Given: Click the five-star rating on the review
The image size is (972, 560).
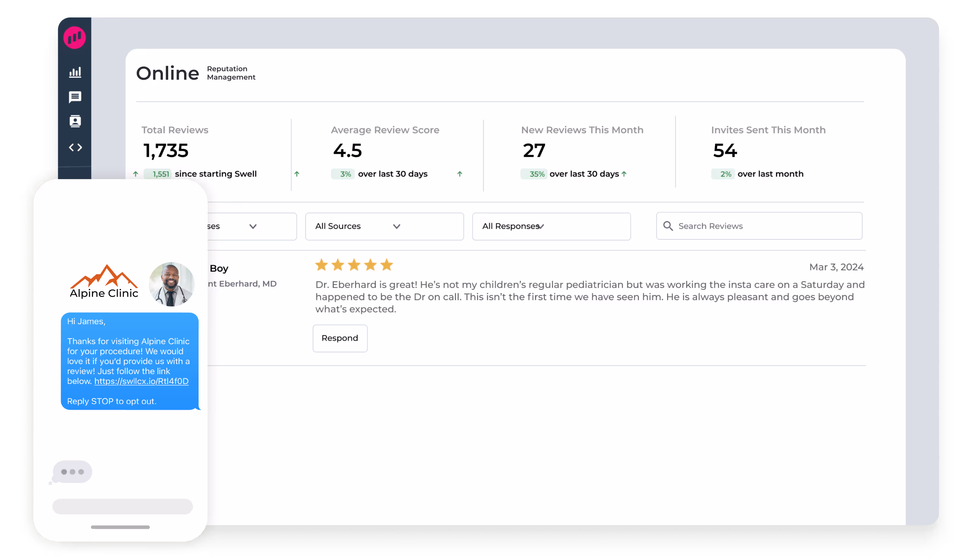Looking at the screenshot, I should pos(353,265).
